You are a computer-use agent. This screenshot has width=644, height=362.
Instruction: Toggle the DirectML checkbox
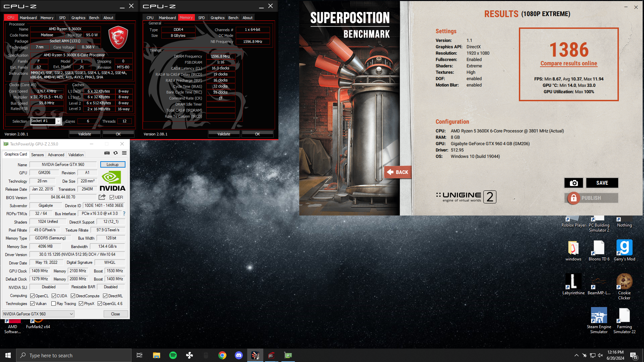tap(105, 296)
